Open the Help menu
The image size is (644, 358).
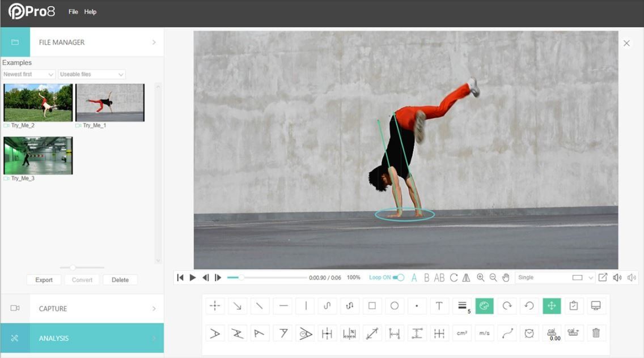90,12
